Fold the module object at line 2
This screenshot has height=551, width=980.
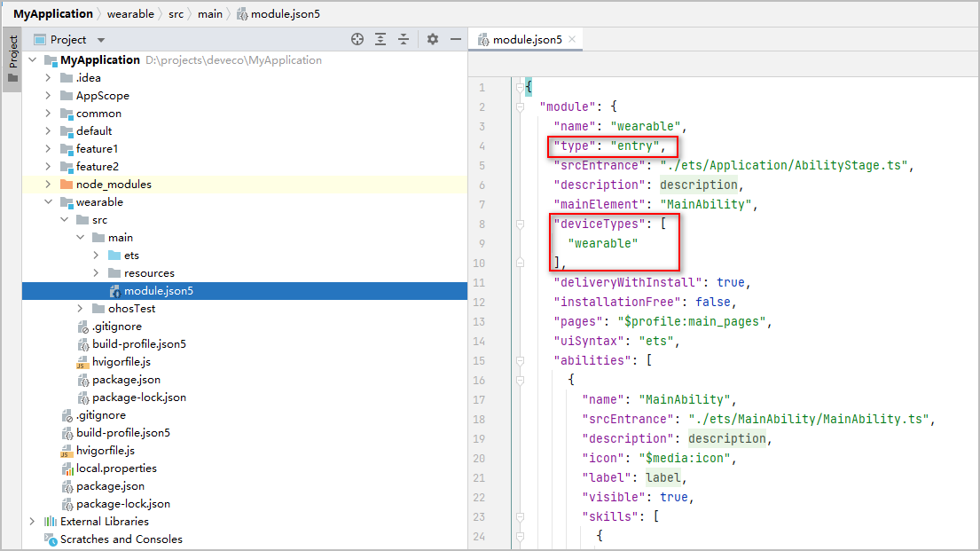click(x=520, y=107)
